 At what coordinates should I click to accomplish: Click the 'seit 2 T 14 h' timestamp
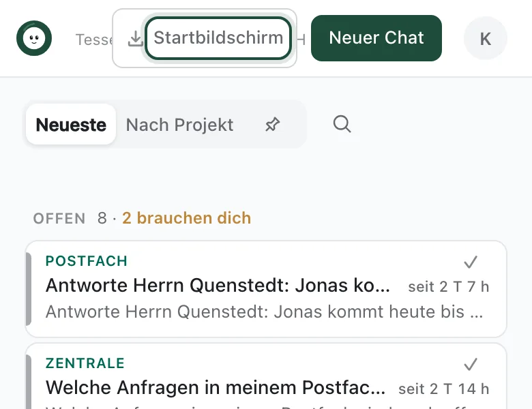click(x=444, y=389)
